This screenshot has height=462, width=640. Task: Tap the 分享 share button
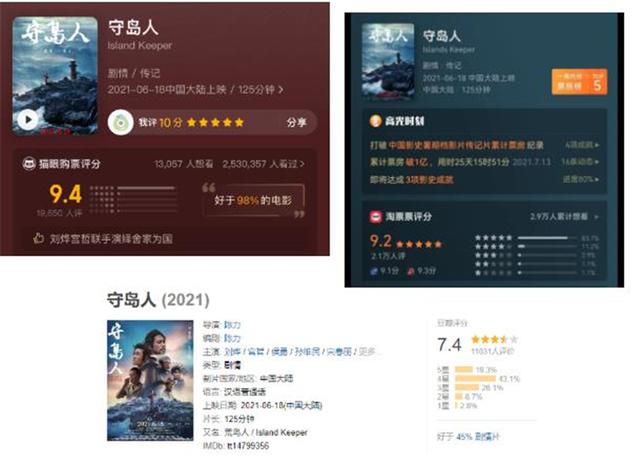(296, 122)
